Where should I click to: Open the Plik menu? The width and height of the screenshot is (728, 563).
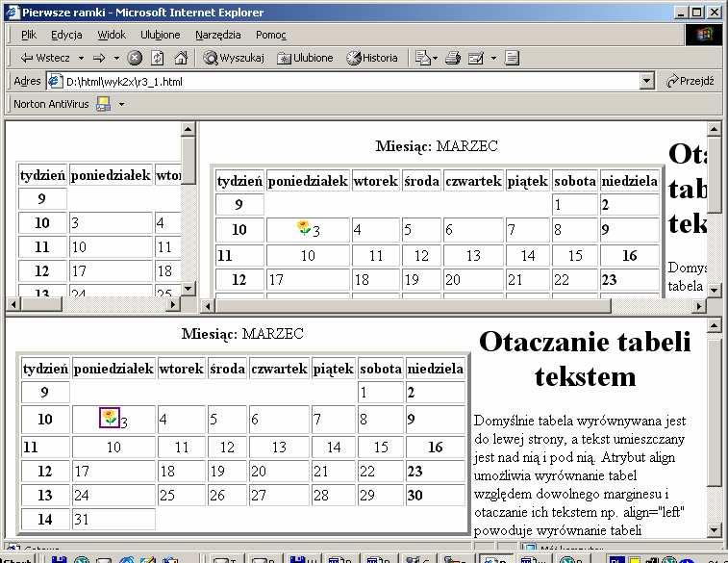[x=28, y=35]
